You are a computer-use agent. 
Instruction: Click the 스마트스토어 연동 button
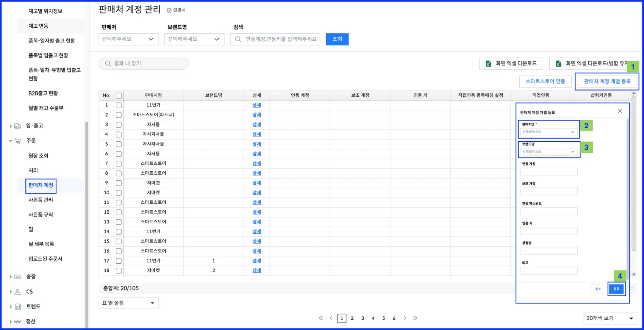pos(545,81)
